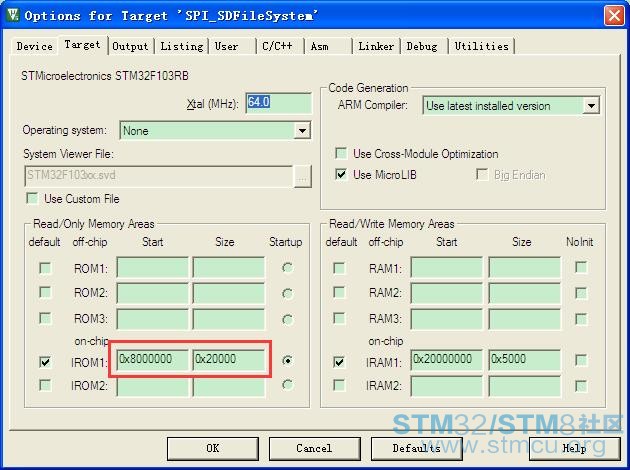The image size is (630, 470).
Task: Click the IRAM1 Size field 0x5000
Action: click(524, 360)
